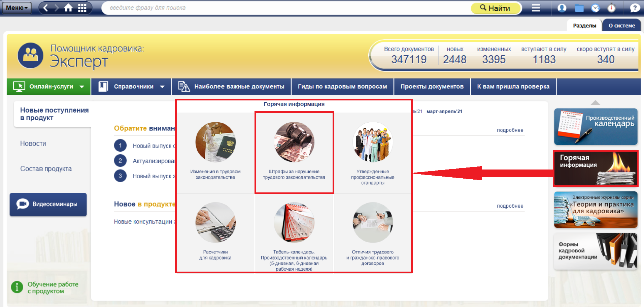Open the user profile icon

click(x=562, y=8)
